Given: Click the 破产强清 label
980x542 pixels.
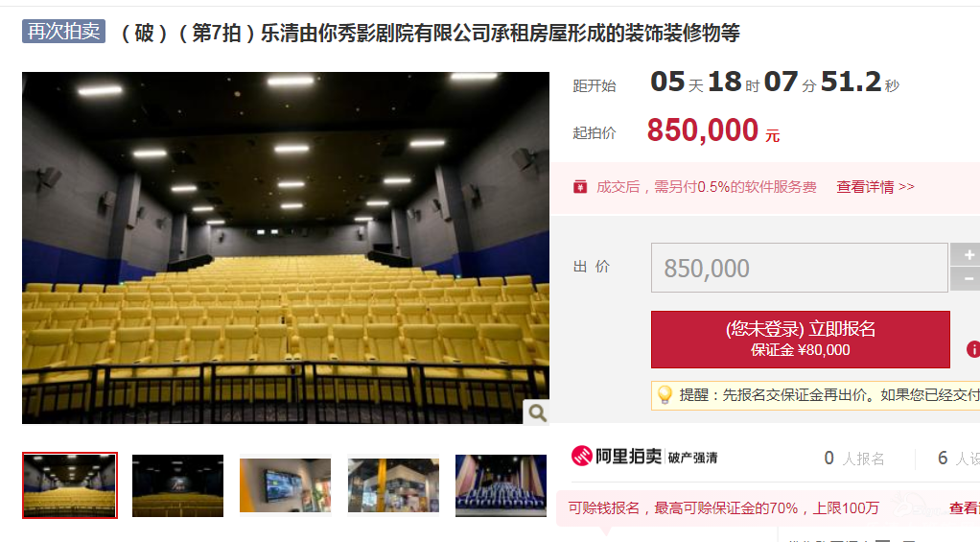Looking at the screenshot, I should tap(692, 458).
